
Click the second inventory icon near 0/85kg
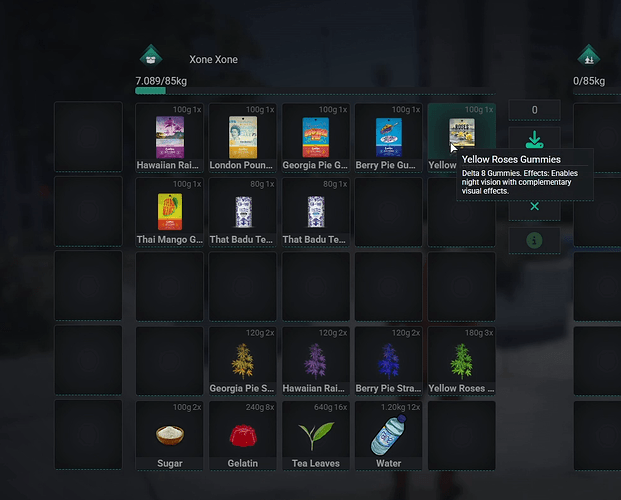[x=589, y=56]
